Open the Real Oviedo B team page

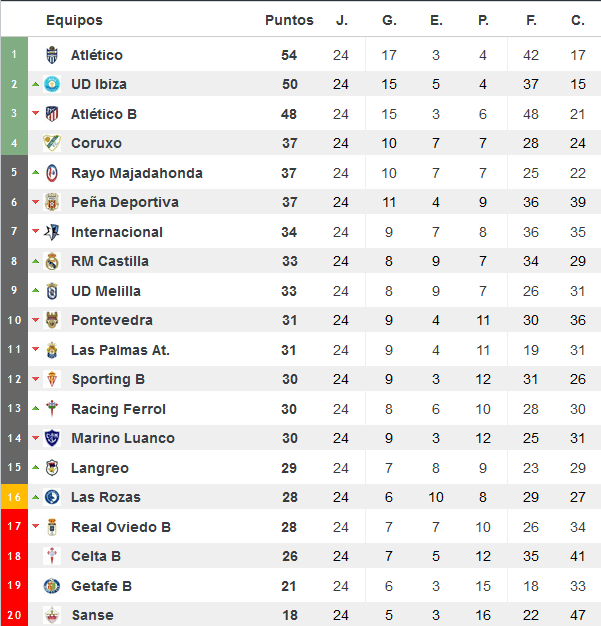click(x=121, y=527)
